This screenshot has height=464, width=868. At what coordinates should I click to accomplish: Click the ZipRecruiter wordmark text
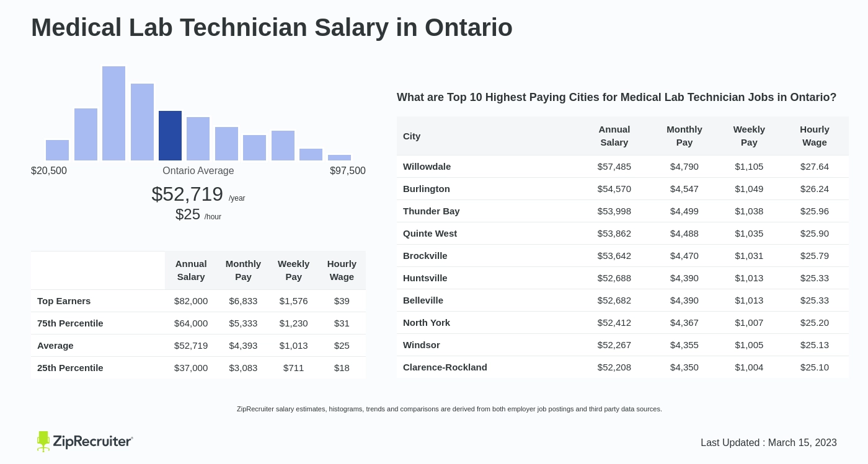pyautogui.click(x=92, y=442)
